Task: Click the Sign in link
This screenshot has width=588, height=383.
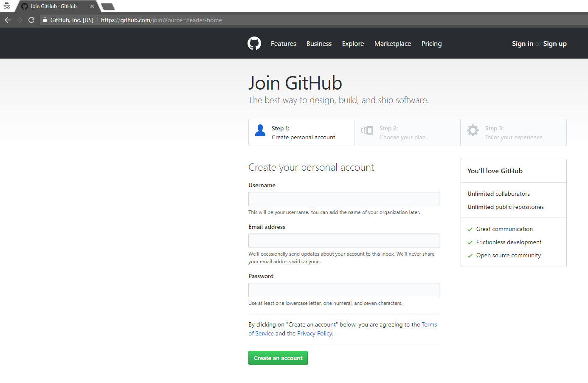Action: point(523,44)
